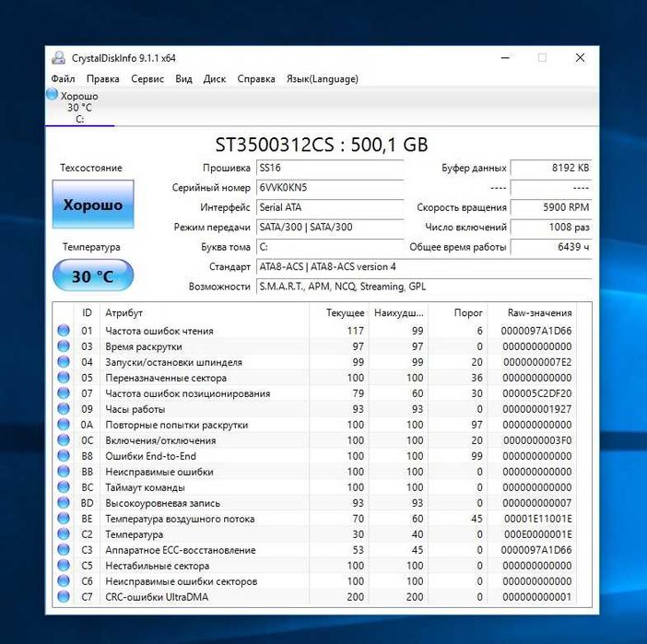Open the Язык(Language) menu
The width and height of the screenshot is (647, 644).
(x=323, y=79)
